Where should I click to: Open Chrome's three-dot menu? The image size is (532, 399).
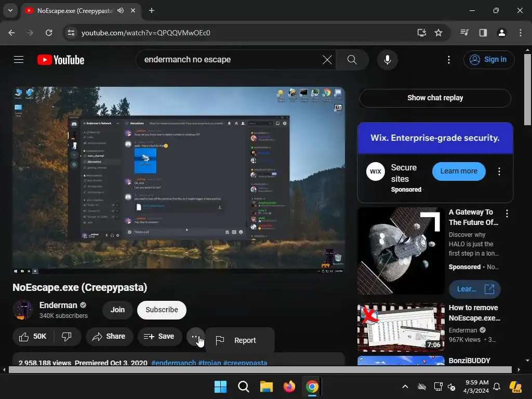[x=521, y=33]
